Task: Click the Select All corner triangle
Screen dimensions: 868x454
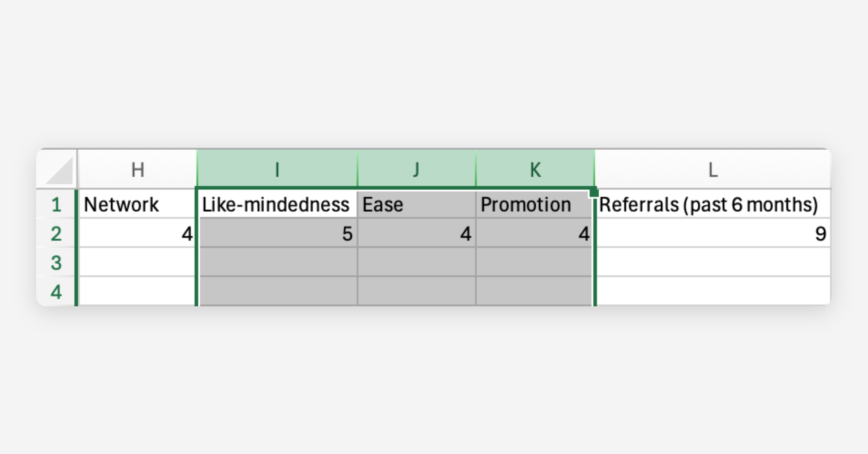Action: point(60,171)
